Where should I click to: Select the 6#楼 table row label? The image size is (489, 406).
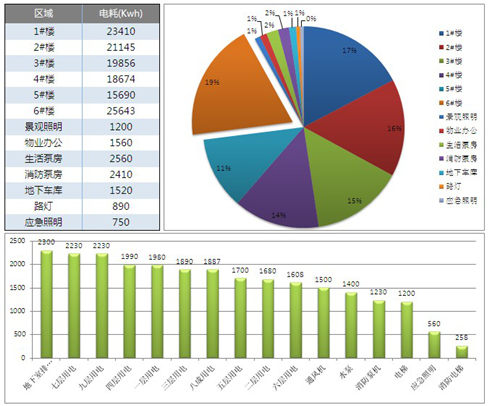[x=44, y=111]
